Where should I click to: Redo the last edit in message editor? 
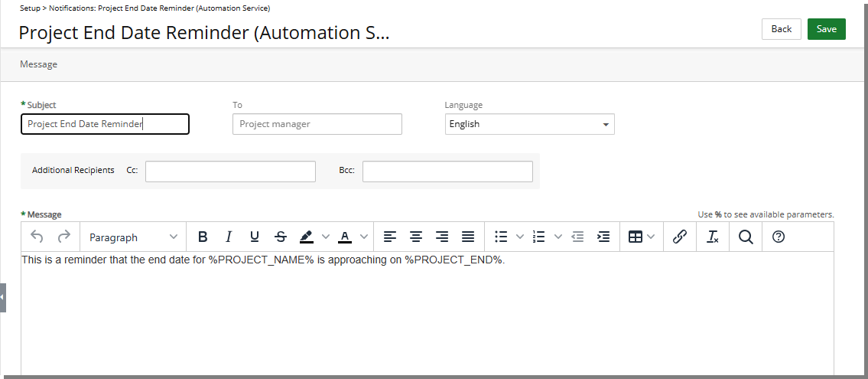[x=64, y=237]
